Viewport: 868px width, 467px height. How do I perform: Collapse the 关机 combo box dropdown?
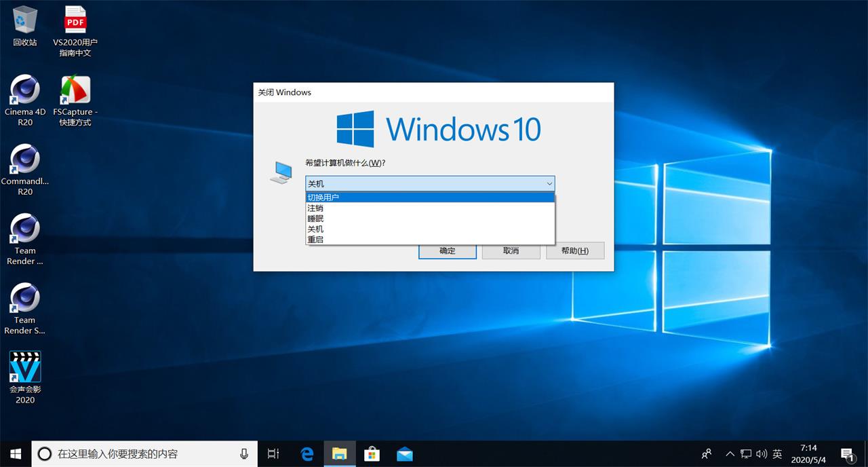point(549,184)
